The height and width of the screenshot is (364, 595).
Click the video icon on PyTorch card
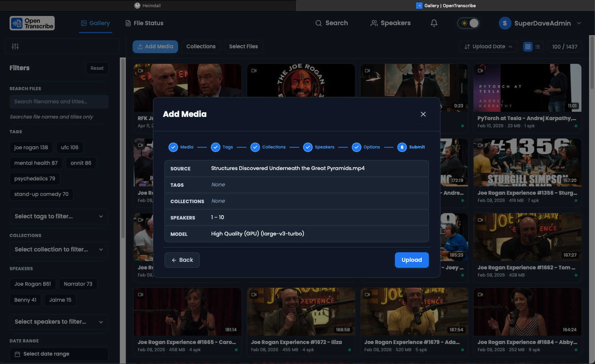[x=480, y=71]
